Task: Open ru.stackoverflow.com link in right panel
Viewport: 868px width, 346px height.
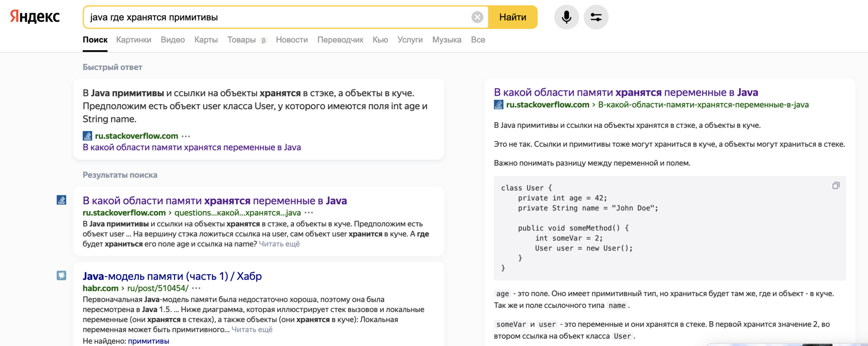Action: pos(548,105)
